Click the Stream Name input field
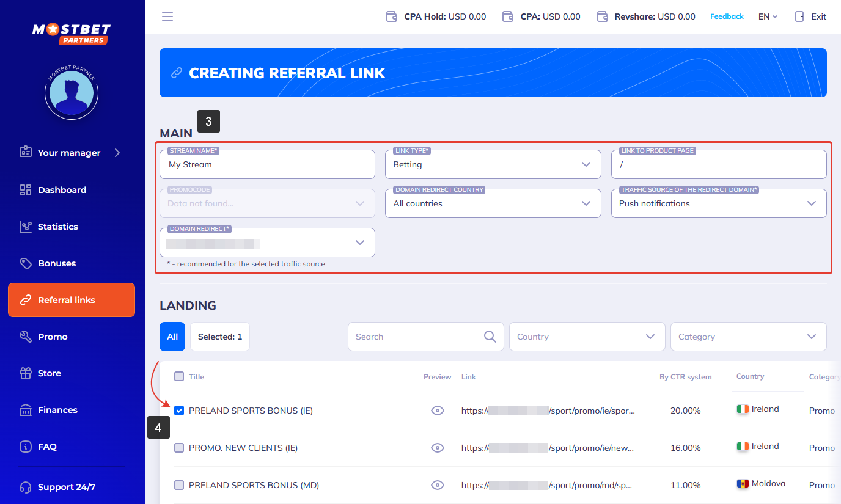The height and width of the screenshot is (504, 841). pyautogui.click(x=266, y=165)
